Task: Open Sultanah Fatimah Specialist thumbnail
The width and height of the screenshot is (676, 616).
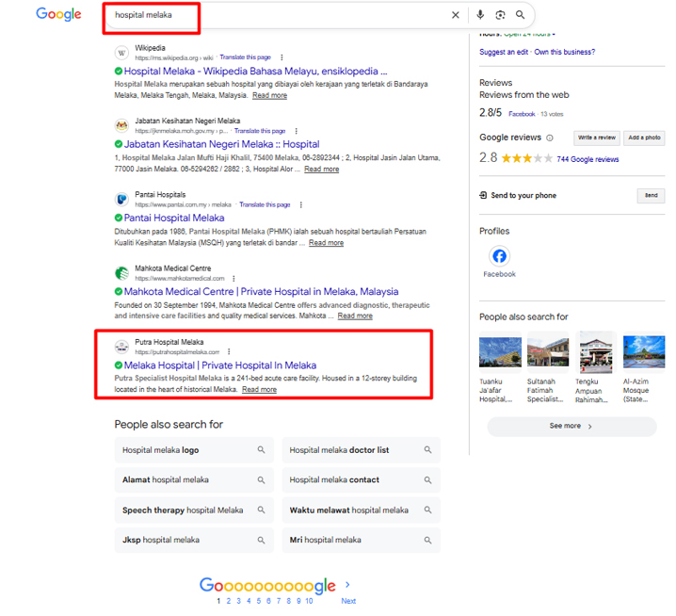Action: [548, 352]
